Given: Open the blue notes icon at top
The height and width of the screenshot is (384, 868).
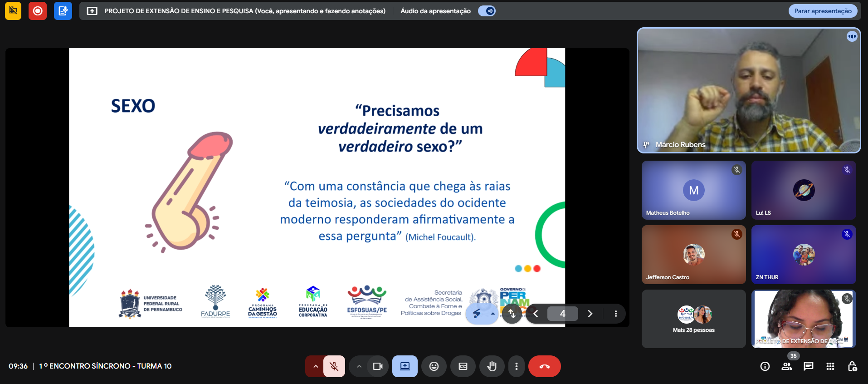Looking at the screenshot, I should [x=63, y=11].
